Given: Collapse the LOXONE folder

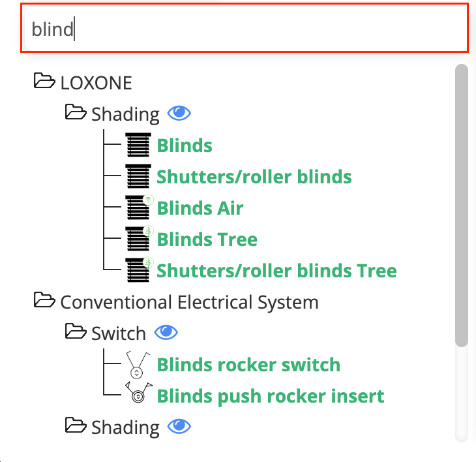Looking at the screenshot, I should tap(44, 82).
